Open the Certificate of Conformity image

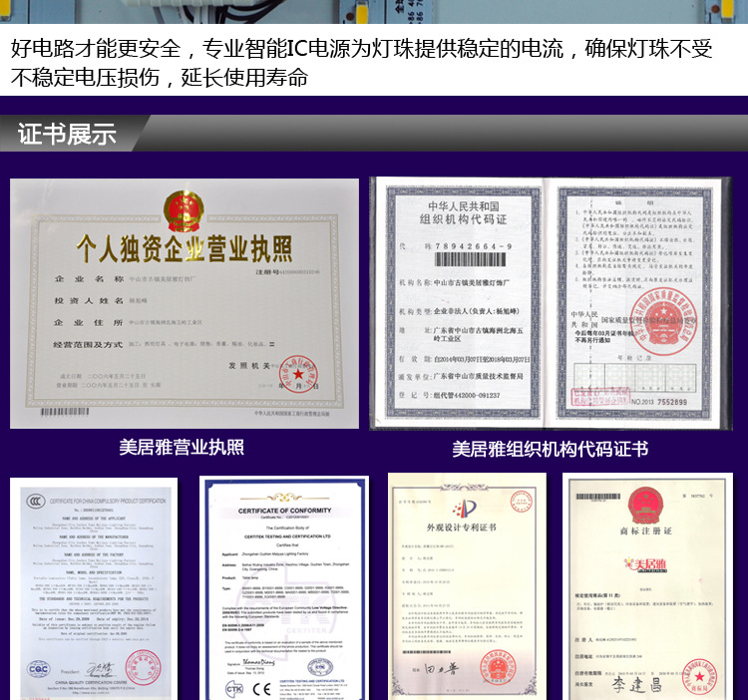[282, 588]
